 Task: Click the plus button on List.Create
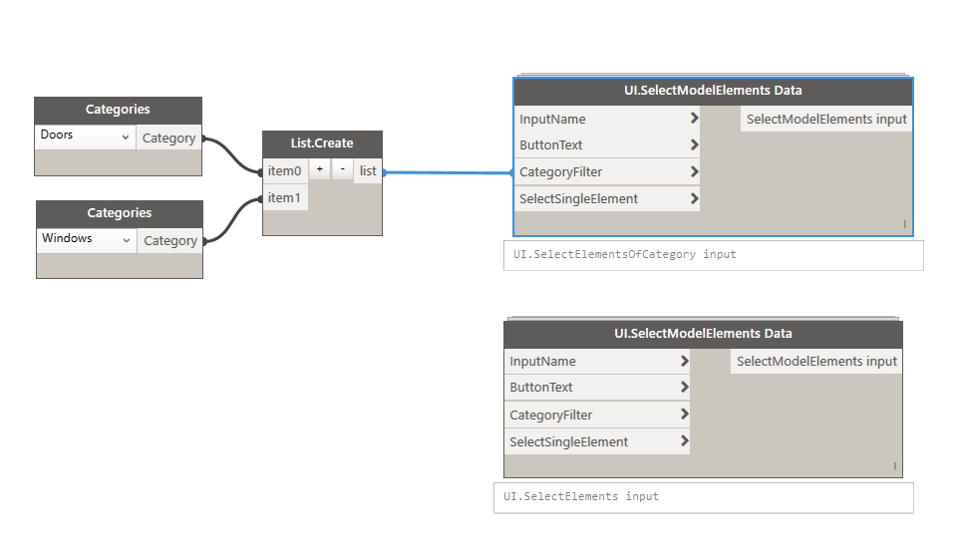click(319, 170)
